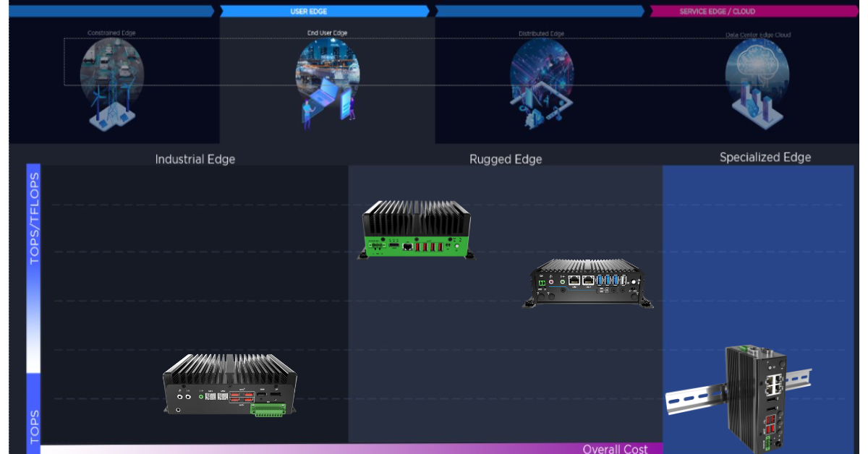Select the SERVICE EDGE / CLOUD banner

point(754,12)
